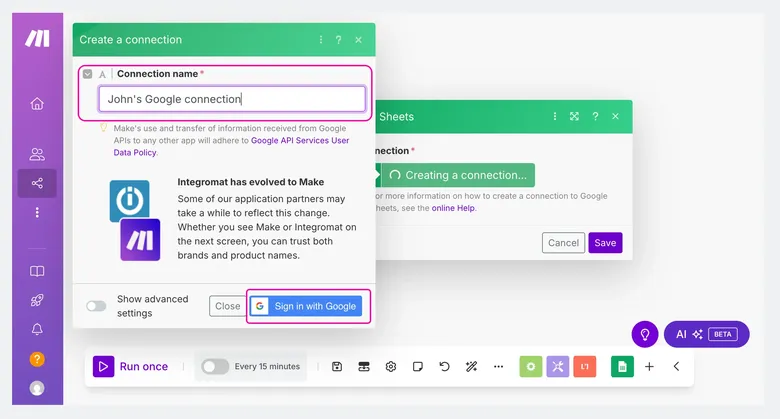
Task: Open the Team section in sidebar
Action: [37, 154]
